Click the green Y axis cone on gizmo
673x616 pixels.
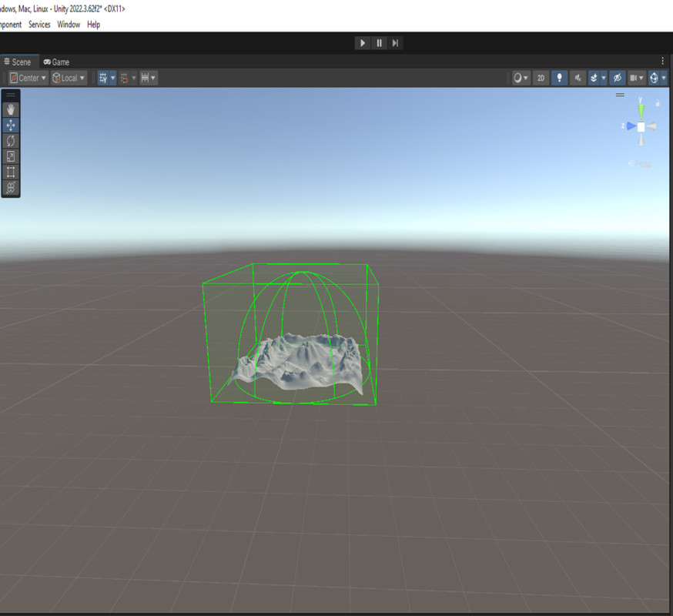pyautogui.click(x=641, y=111)
